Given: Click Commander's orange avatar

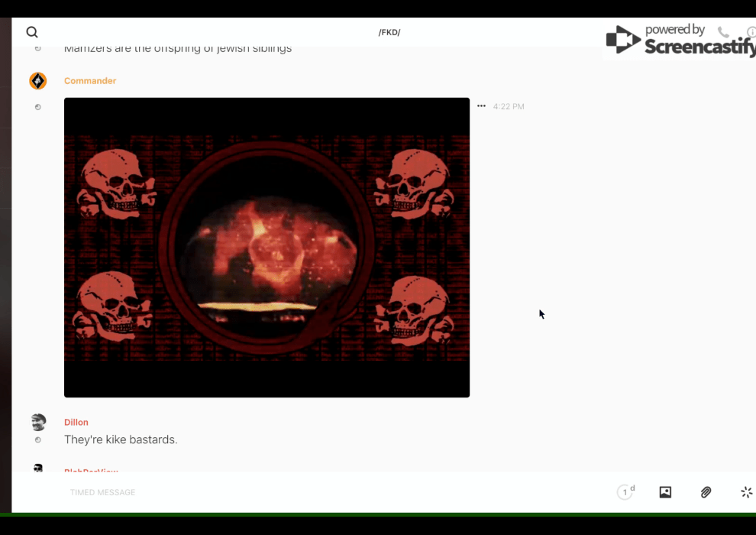Looking at the screenshot, I should [38, 81].
